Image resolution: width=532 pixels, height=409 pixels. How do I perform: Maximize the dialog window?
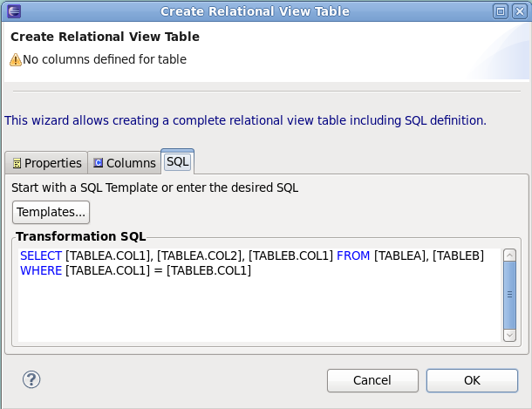[x=501, y=11]
